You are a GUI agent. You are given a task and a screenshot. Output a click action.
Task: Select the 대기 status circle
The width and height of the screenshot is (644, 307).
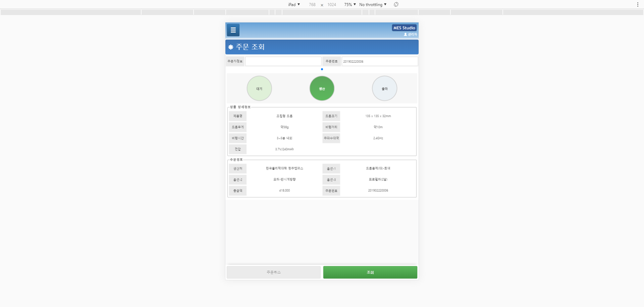click(x=259, y=88)
